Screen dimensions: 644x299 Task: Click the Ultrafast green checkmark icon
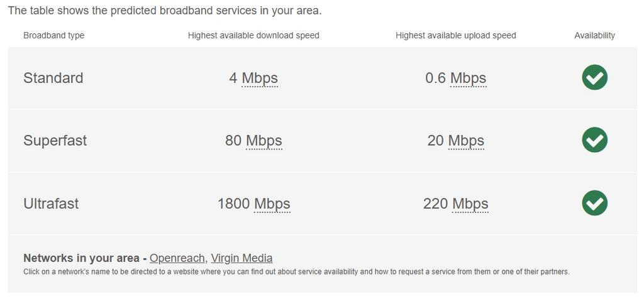(594, 203)
